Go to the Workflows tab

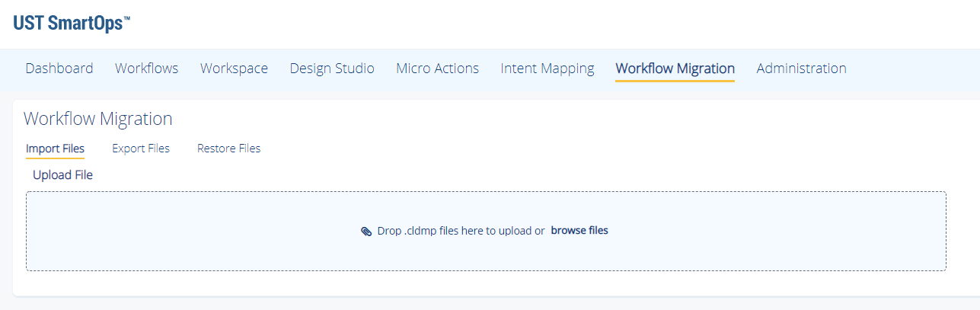click(147, 69)
